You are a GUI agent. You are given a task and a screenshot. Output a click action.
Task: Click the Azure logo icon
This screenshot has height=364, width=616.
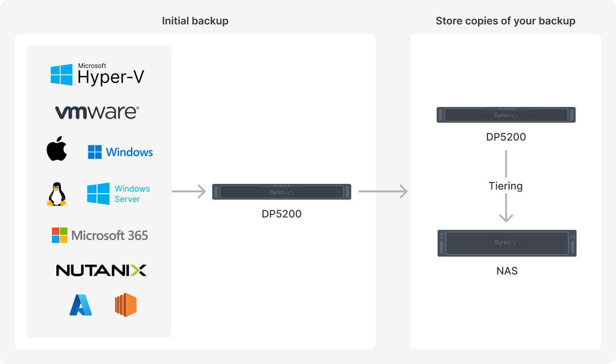tap(81, 305)
